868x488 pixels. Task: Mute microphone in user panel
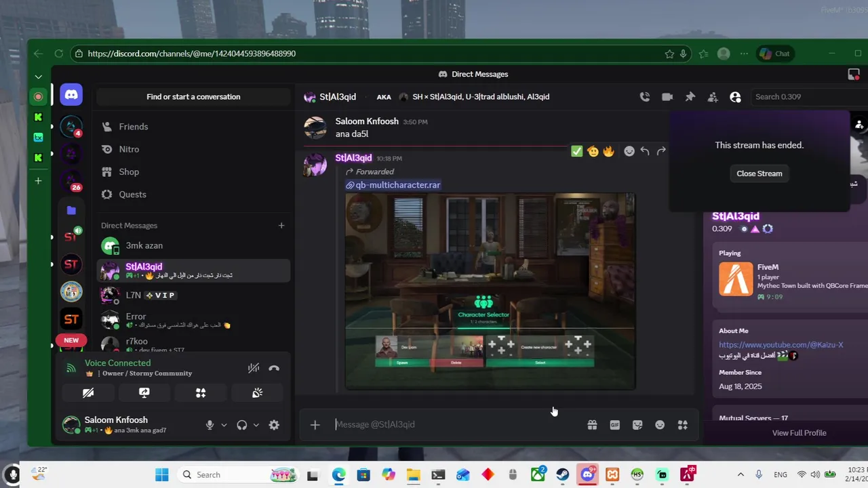[210, 425]
